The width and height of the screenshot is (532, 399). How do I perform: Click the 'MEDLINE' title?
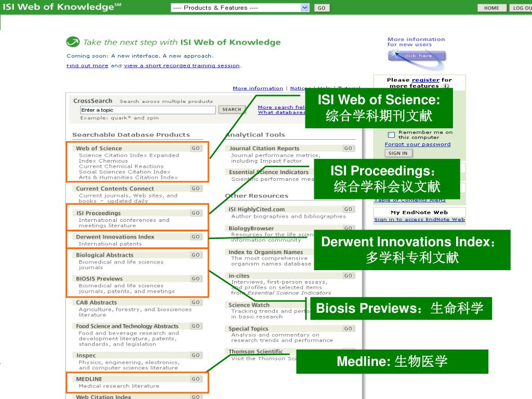tap(89, 379)
